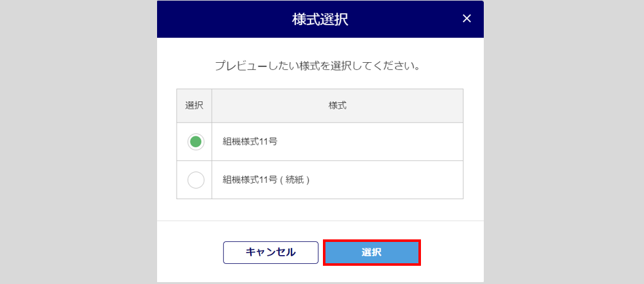Click the gray backdrop right of dialog
The height and width of the screenshot is (284, 644).
click(565, 142)
